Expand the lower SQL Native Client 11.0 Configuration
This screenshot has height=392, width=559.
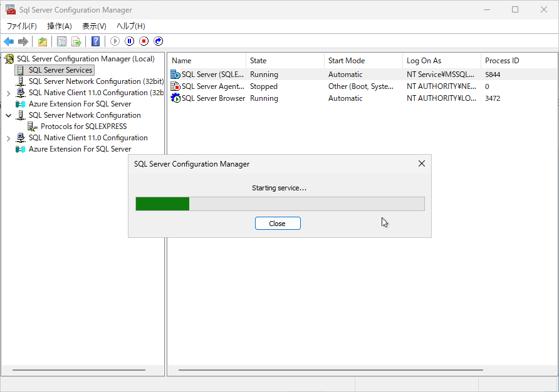(8, 138)
